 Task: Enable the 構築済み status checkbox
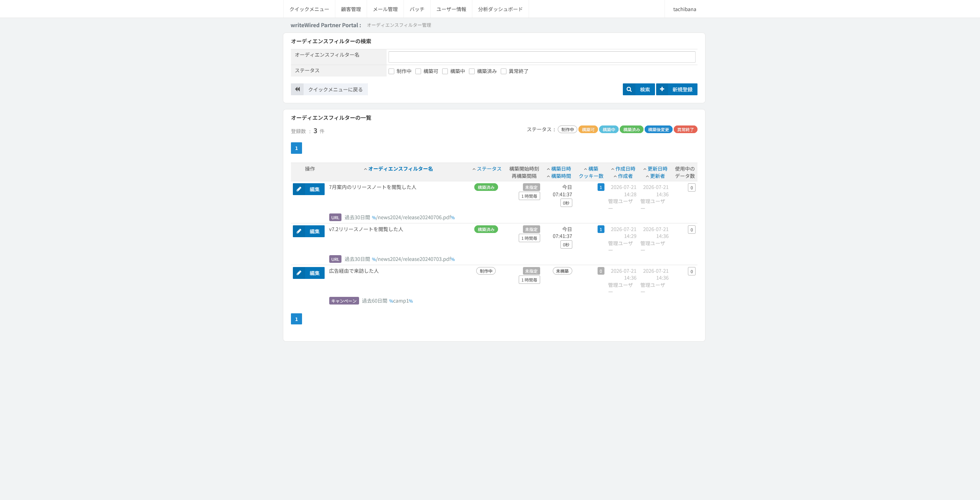coord(472,72)
